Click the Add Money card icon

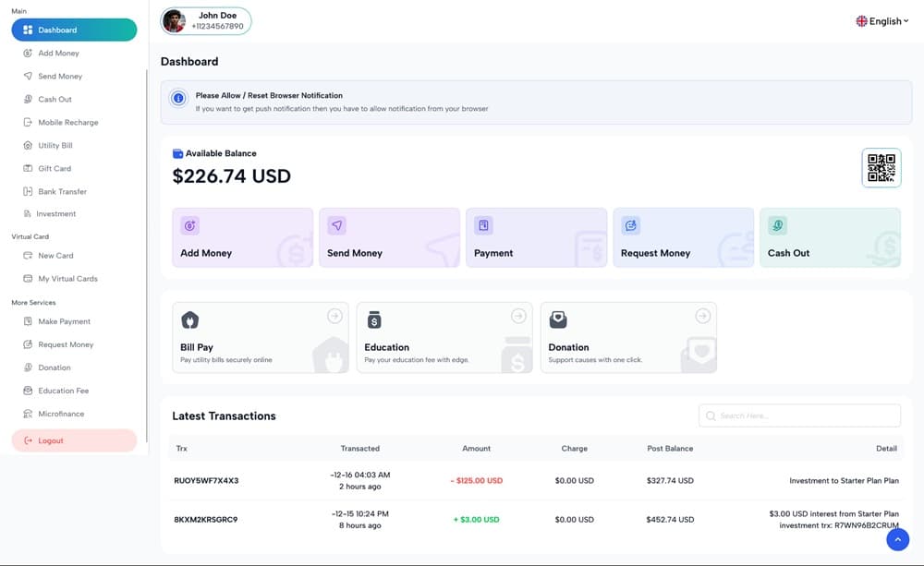click(190, 225)
